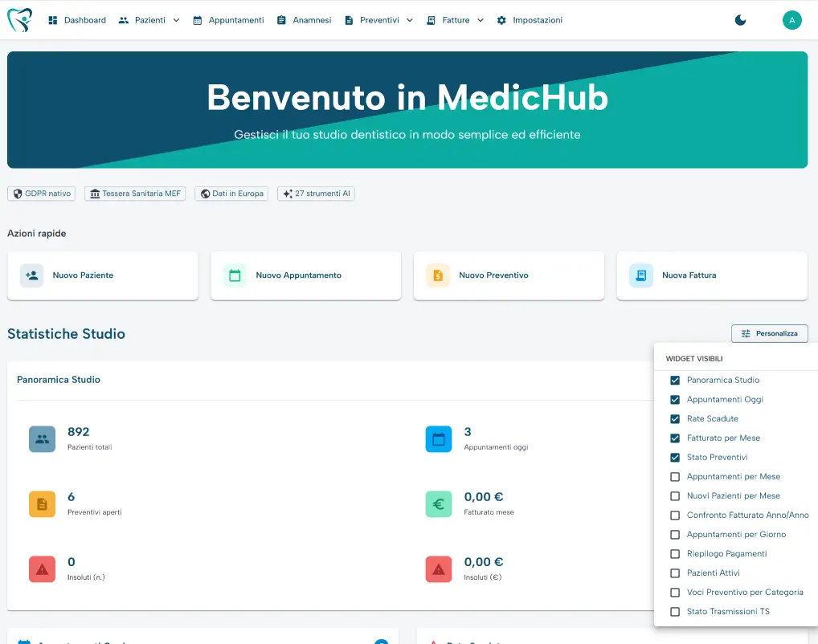The height and width of the screenshot is (644, 818).
Task: Click the Pazienti people icon in navbar
Action: [124, 20]
